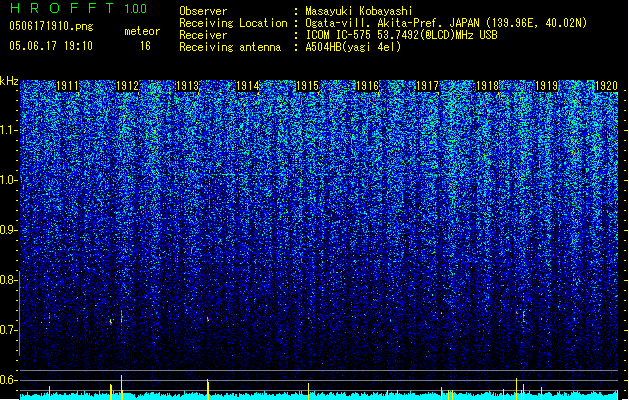The height and width of the screenshot is (400, 629).
Task: Click the Observer label
Action: tap(203, 11)
